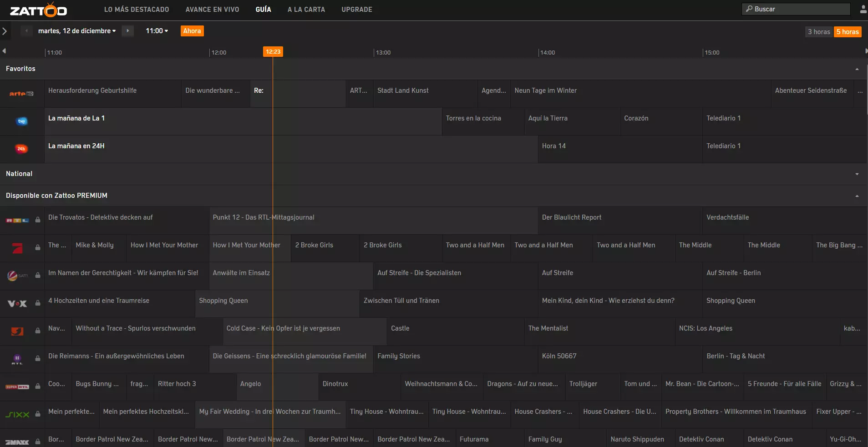This screenshot has width=868, height=447.
Task: Jump to now with Ahora button
Action: (192, 31)
